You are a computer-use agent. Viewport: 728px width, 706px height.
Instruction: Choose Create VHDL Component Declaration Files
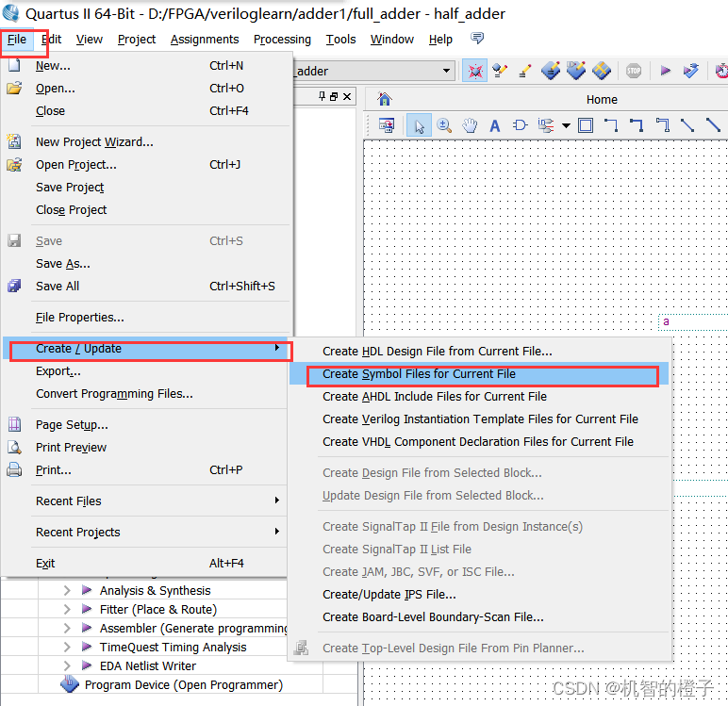coord(479,441)
